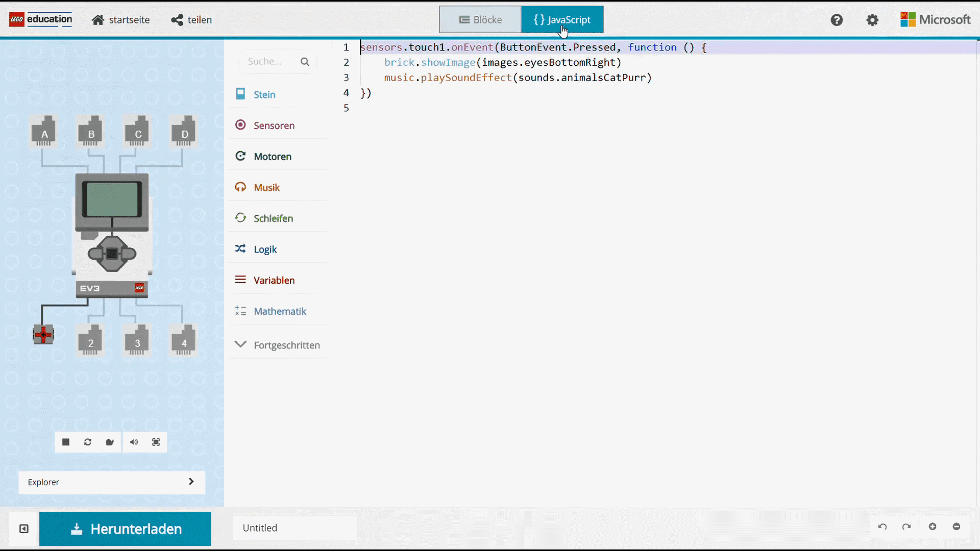Viewport: 980px width, 551px height.
Task: Zoom in the code editor
Action: pos(933,527)
